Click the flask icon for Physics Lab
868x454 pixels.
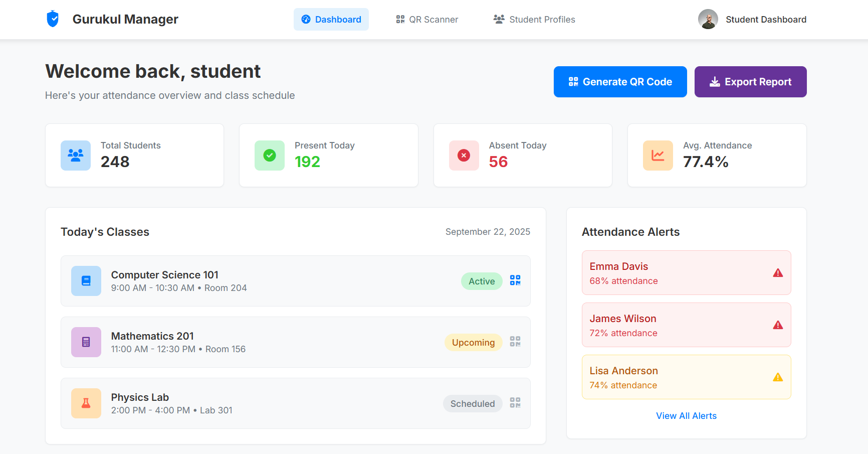pyautogui.click(x=86, y=403)
